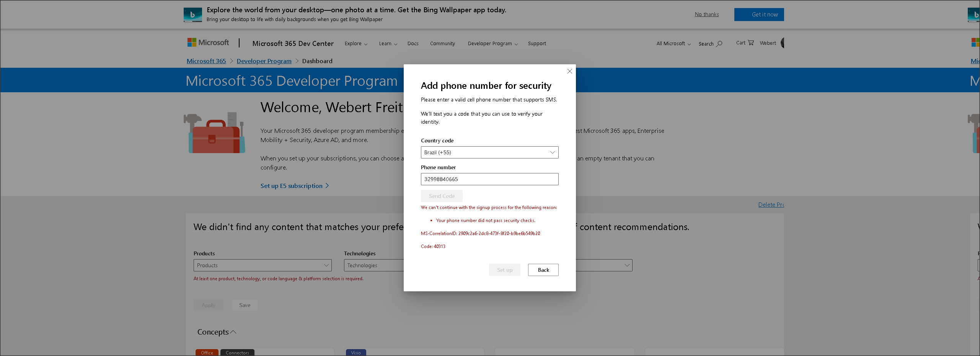Click the toolbox illustration image
The height and width of the screenshot is (356, 980).
click(214, 132)
